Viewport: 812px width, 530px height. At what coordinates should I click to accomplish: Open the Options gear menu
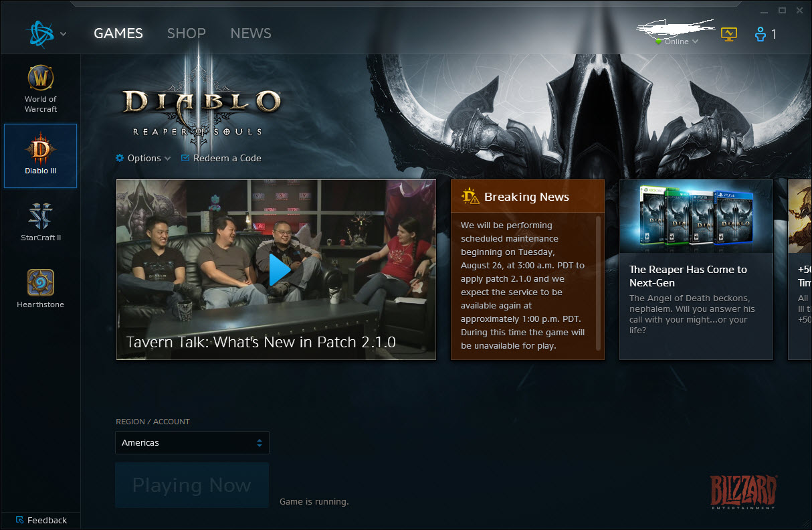[x=143, y=158]
